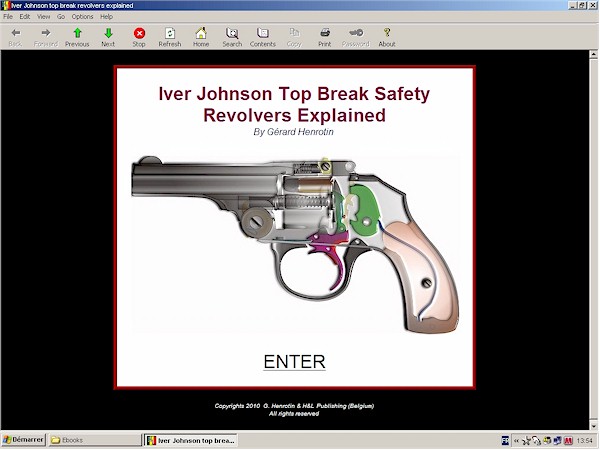Viewport: 600px width, 450px height.
Task: Click the window title bar app icon
Action: click(x=5, y=5)
